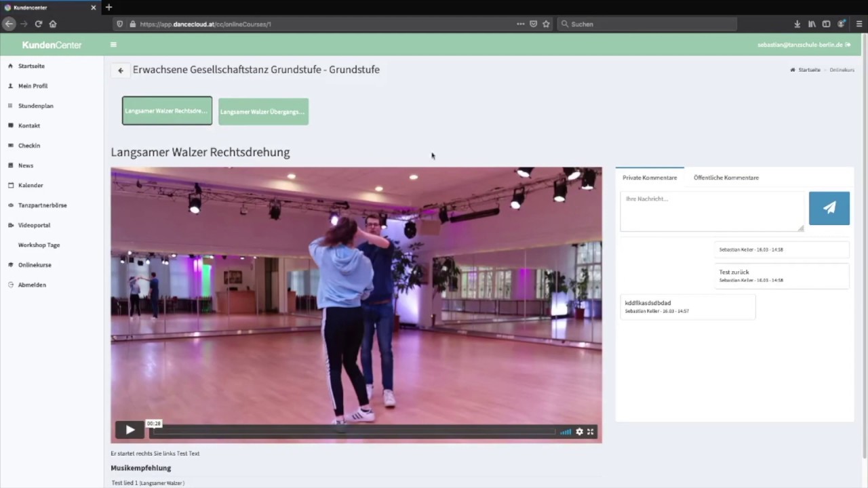Switch to the Öffentliche Kommentare tab
This screenshot has width=868, height=488.
point(726,178)
